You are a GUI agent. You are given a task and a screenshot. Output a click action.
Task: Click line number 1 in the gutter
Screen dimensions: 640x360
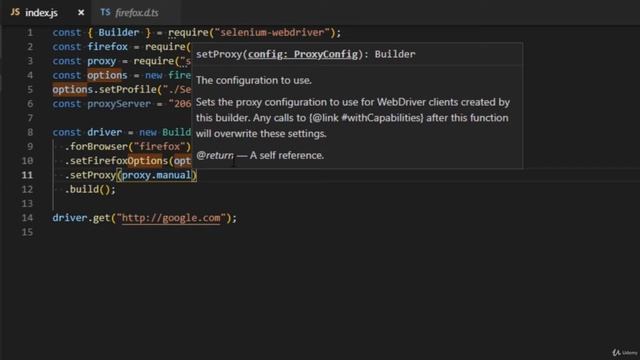tap(29, 32)
